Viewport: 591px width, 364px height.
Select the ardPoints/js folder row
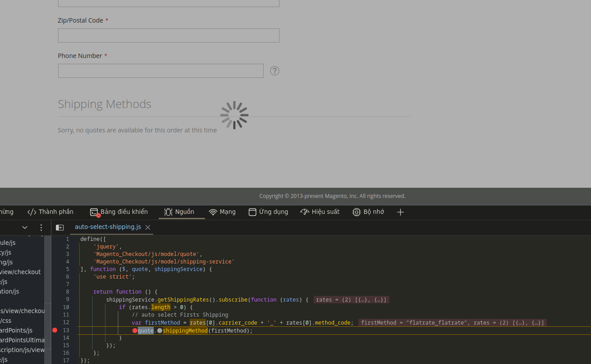point(16,330)
